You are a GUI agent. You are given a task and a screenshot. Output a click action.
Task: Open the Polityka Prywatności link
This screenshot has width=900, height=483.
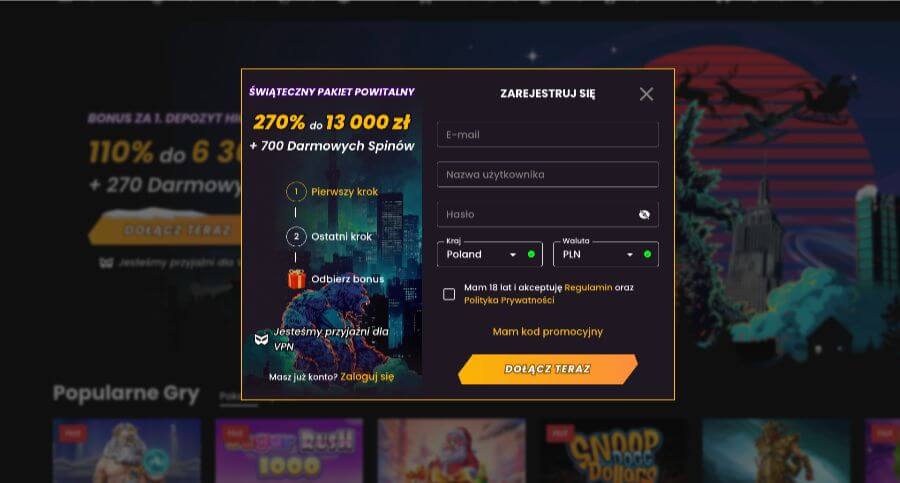[x=509, y=300]
